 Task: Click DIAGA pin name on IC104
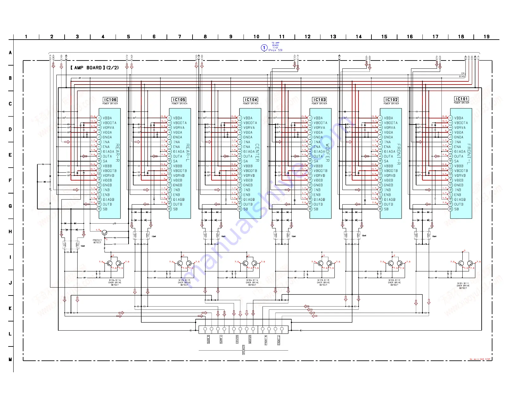(249, 152)
